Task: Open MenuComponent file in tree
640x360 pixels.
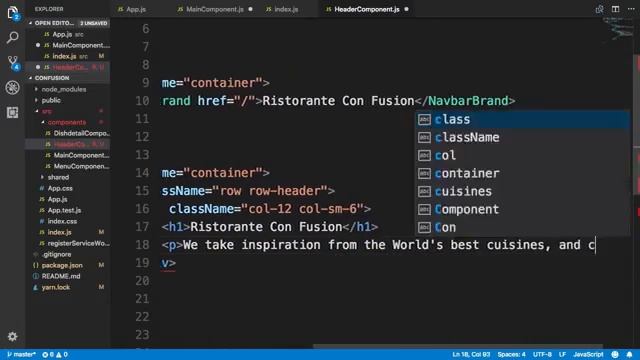Action: coord(68,166)
